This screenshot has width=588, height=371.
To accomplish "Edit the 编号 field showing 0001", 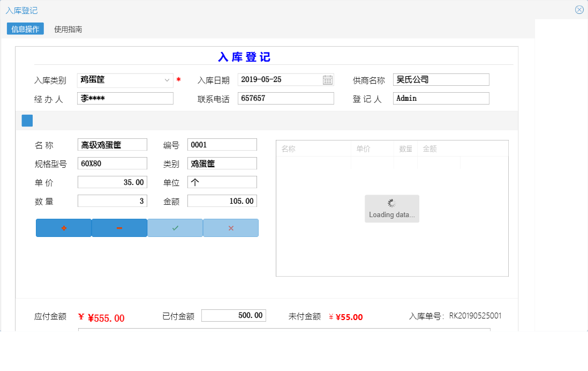I will [222, 144].
